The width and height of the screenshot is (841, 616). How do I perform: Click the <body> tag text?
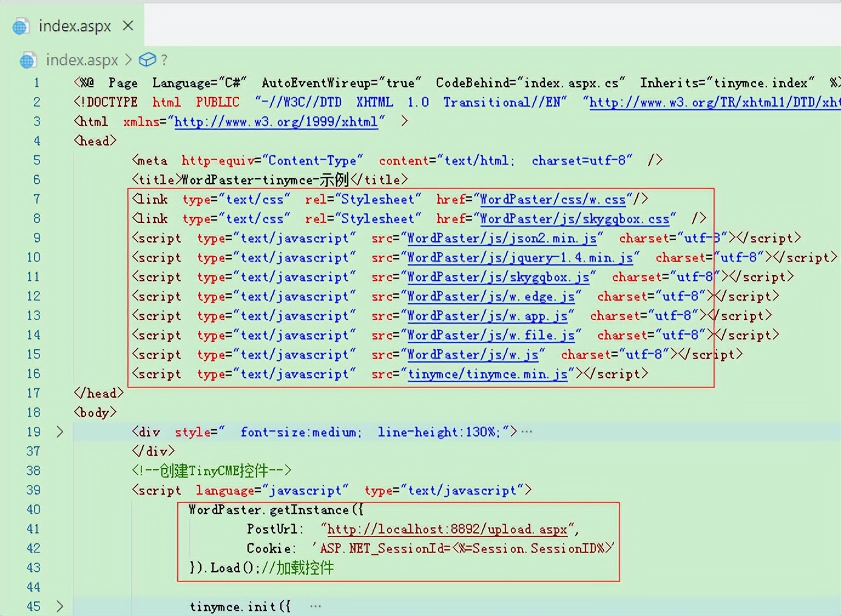[x=95, y=413]
